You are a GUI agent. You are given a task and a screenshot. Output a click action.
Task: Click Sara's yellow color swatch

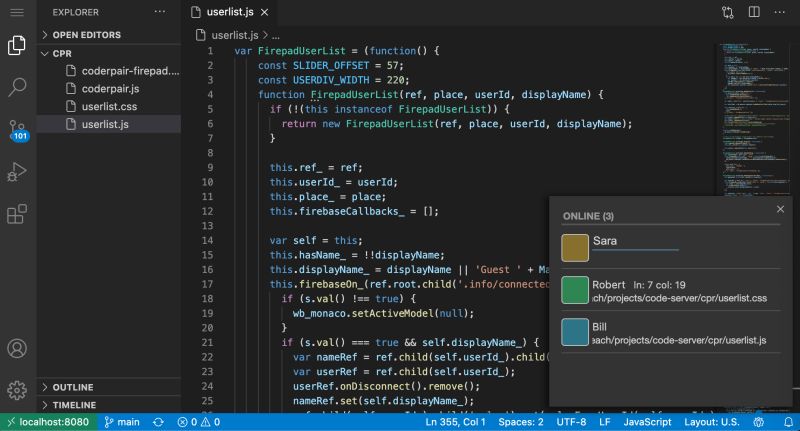(575, 248)
